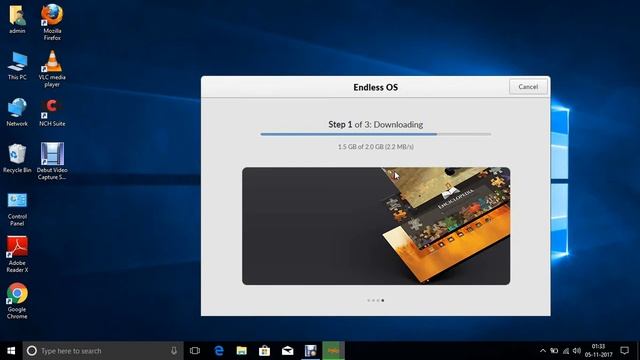Screen dimensions: 640x360
Task: Launch Debut Video Capture shortcut
Action: (52, 161)
